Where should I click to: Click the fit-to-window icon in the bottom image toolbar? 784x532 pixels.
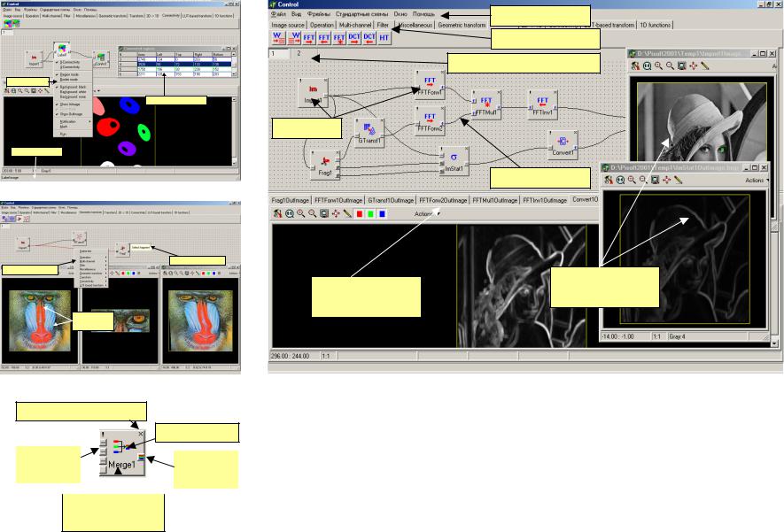pyautogui.click(x=324, y=214)
